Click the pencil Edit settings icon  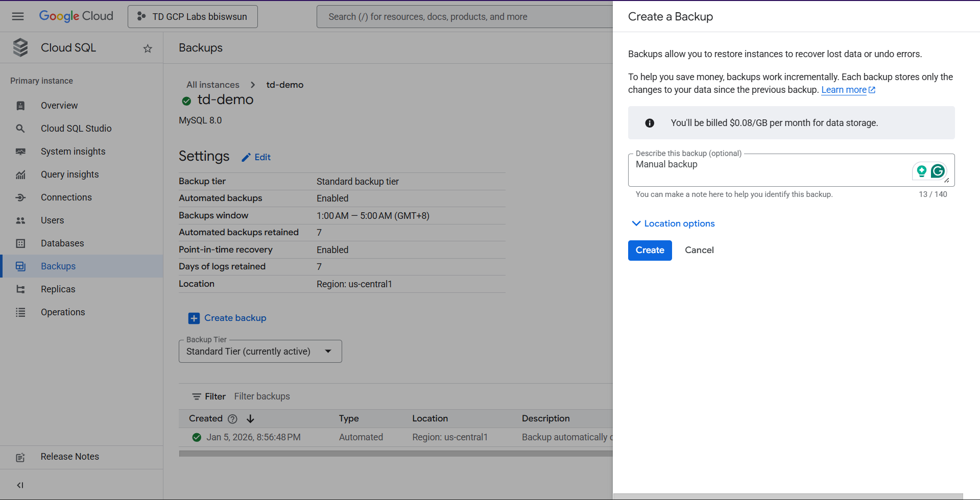pos(246,157)
